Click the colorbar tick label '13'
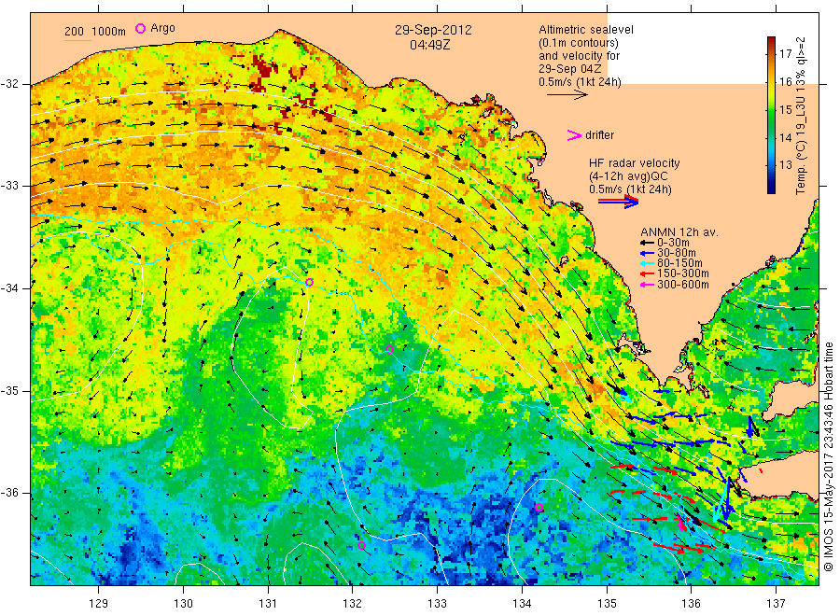 coord(785,165)
